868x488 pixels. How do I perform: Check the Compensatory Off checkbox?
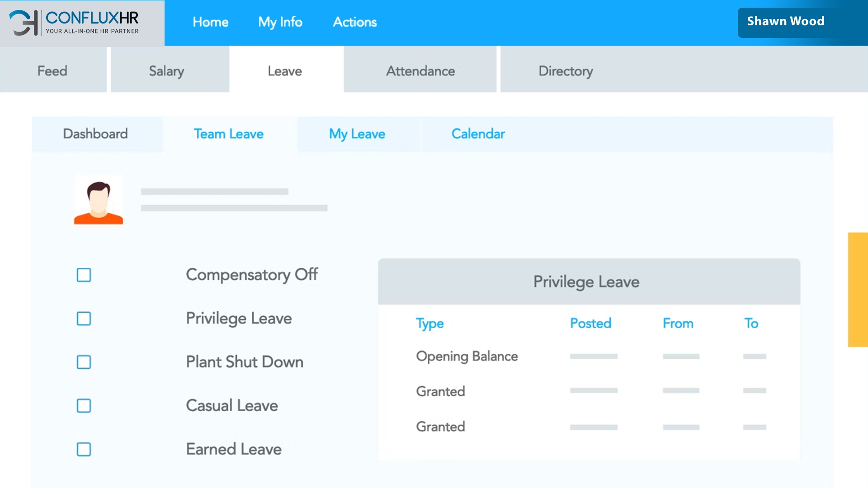84,275
